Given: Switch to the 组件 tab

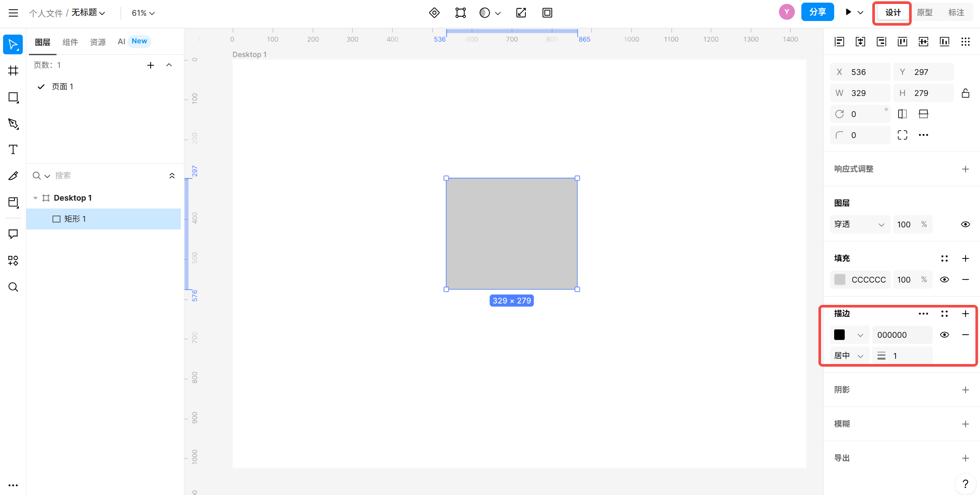Looking at the screenshot, I should tap(70, 42).
